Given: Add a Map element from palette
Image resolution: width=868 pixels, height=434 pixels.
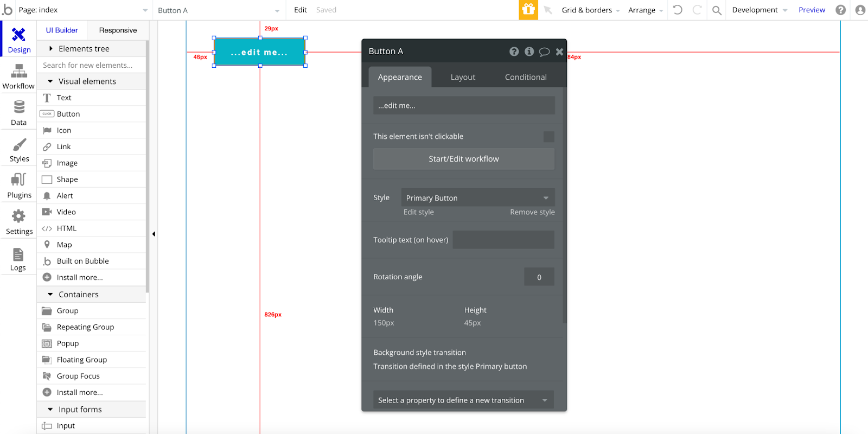Looking at the screenshot, I should pos(92,245).
